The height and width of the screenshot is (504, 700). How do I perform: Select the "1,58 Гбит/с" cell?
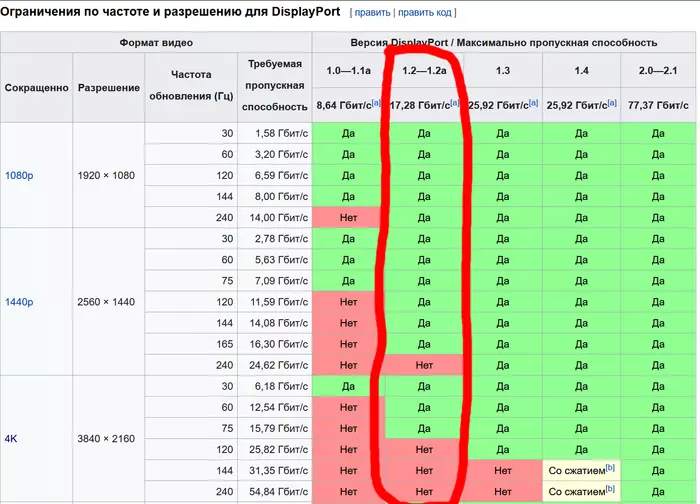coord(275,133)
